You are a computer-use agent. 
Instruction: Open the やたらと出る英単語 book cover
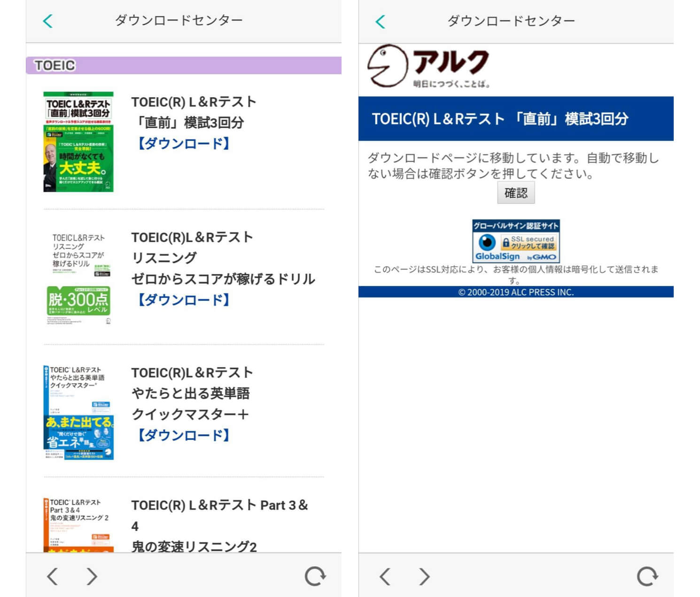pyautogui.click(x=78, y=412)
